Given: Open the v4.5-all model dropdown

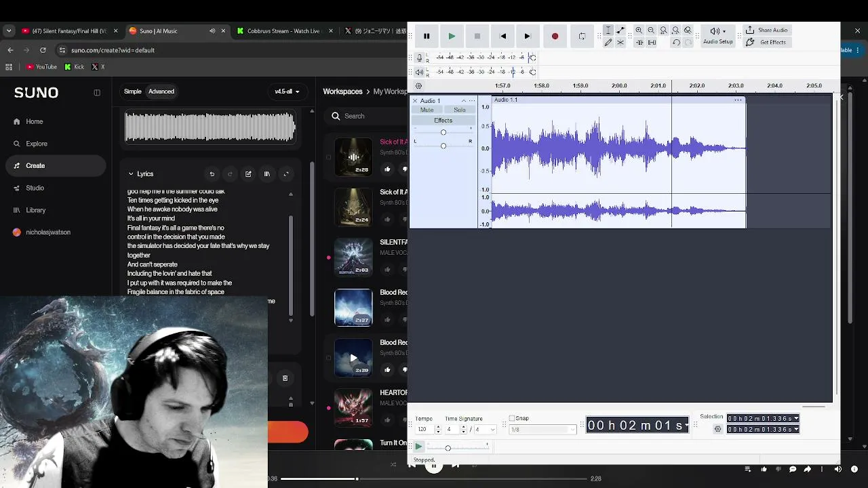Looking at the screenshot, I should click(x=287, y=91).
